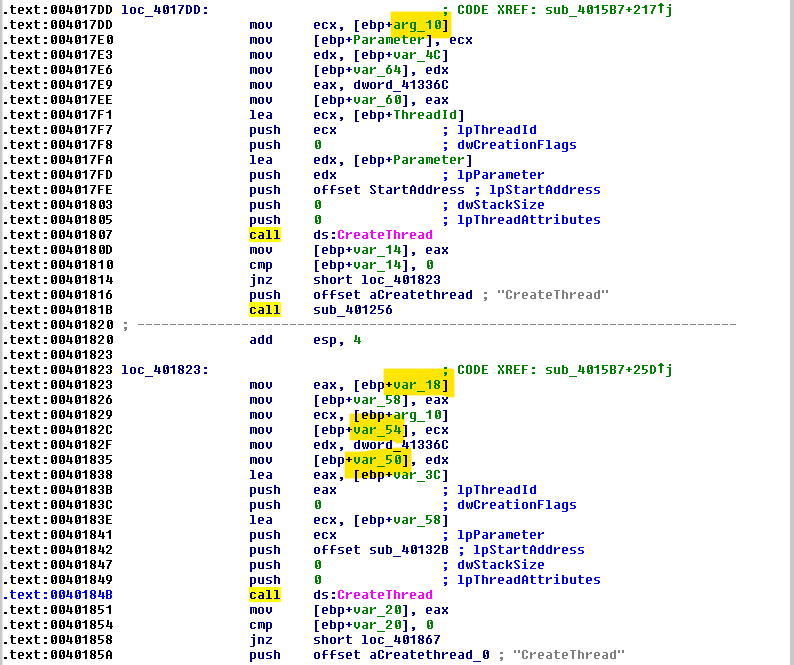
Task: Click lpParameter comment at 004017FD
Action: coord(500,175)
